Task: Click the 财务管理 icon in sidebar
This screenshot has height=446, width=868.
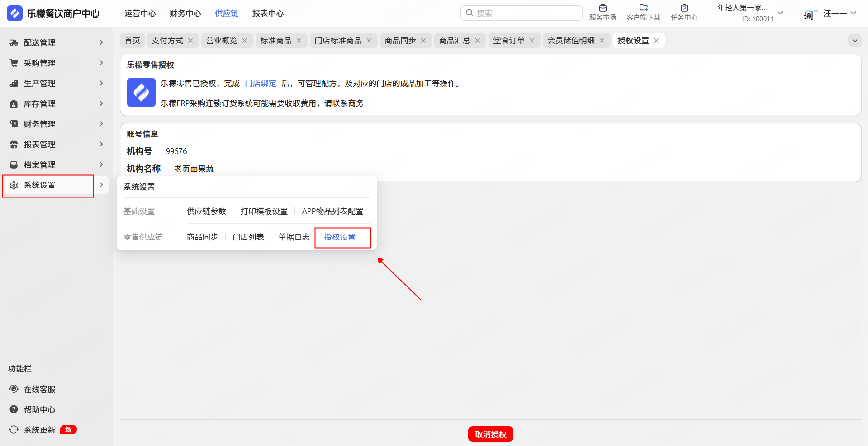Action: pos(14,124)
